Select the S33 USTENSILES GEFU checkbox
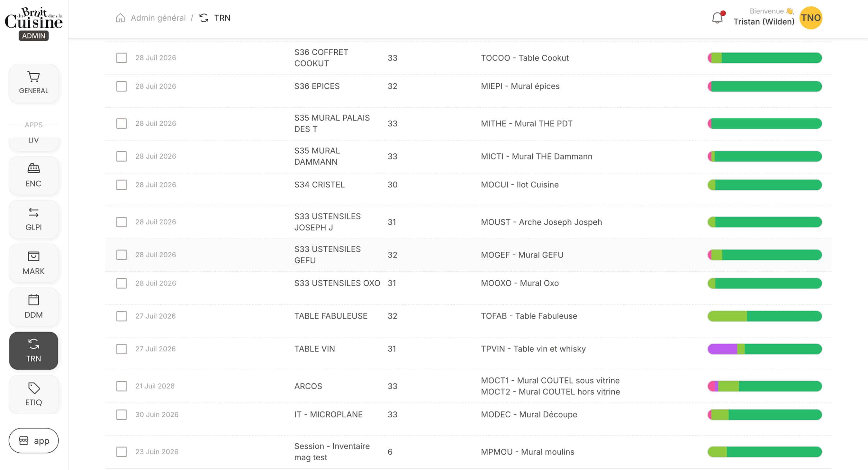 pos(122,255)
